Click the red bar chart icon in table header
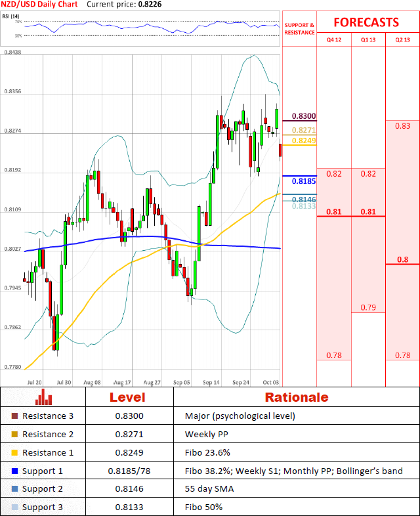Viewport: 420px width, 516px height. point(43,397)
